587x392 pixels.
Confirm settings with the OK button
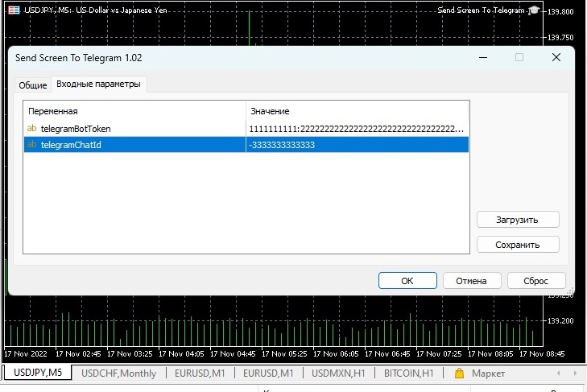tap(407, 281)
